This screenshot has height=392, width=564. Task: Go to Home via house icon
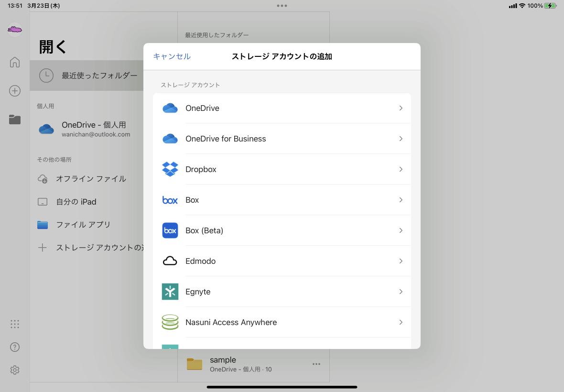pyautogui.click(x=15, y=62)
